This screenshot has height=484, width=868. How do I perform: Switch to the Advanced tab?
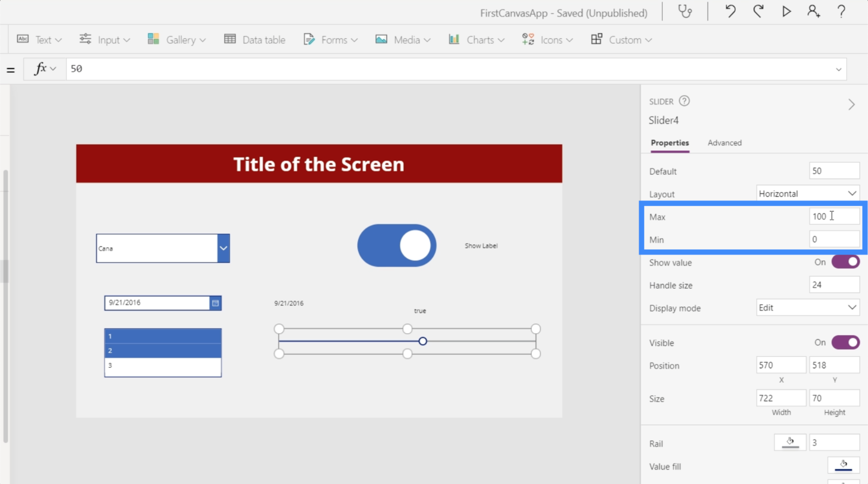pyautogui.click(x=724, y=143)
